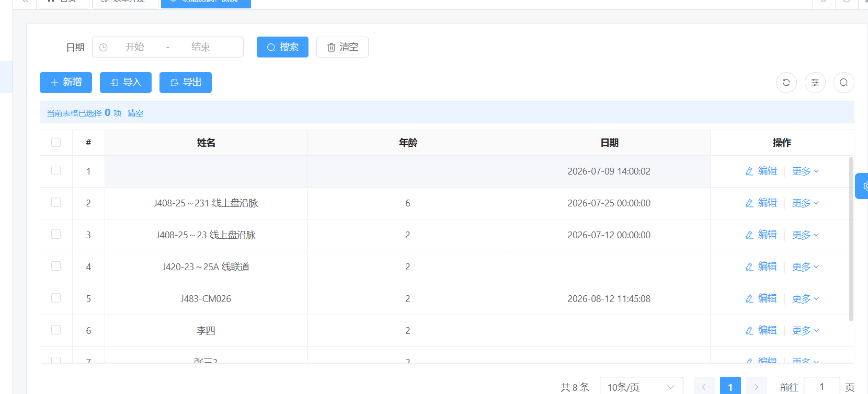Click the 导入 import button
The image size is (868, 394).
click(x=125, y=83)
